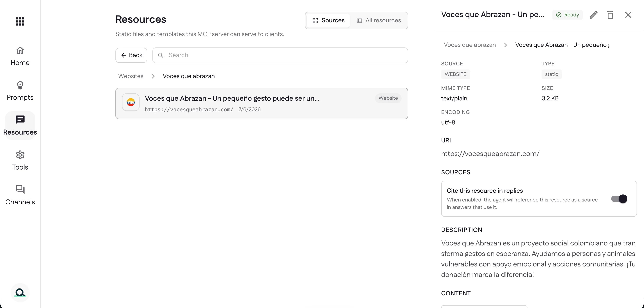Click the Voces que abrazan breadcrumb in list
This screenshot has height=308, width=644.
(x=189, y=76)
